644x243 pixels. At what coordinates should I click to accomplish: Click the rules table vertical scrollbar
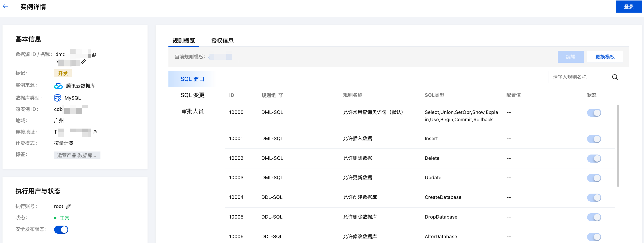point(618,146)
